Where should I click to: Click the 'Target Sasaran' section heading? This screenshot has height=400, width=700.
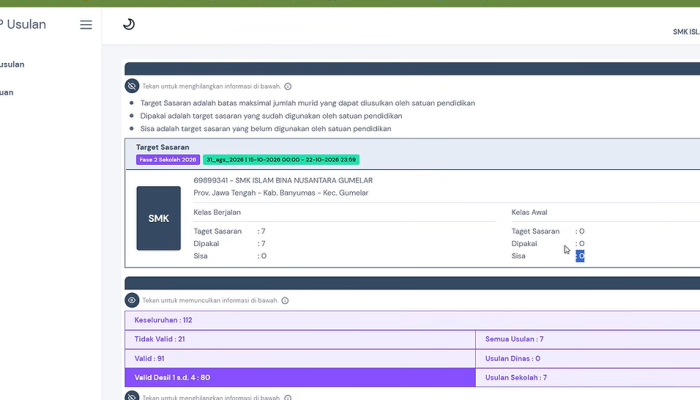[x=162, y=147]
